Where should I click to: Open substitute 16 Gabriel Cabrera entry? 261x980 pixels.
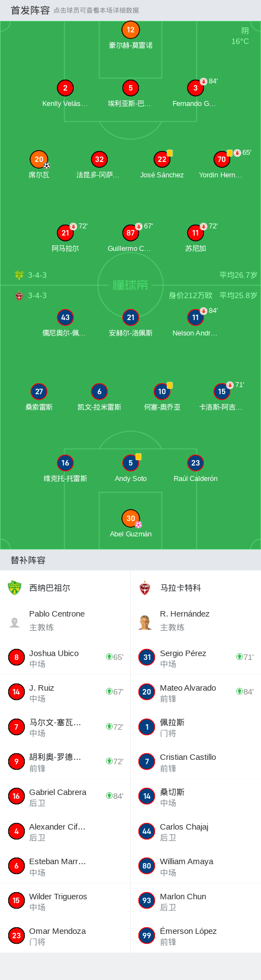coord(65,796)
